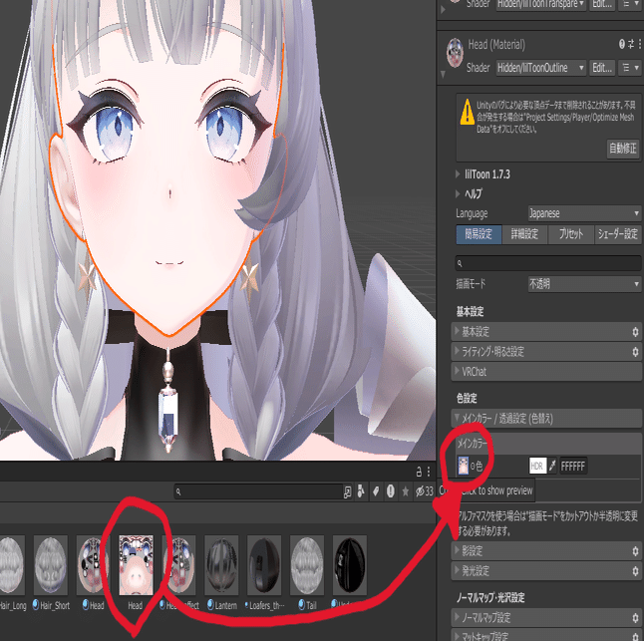Click the main color texture slot thumbnail

coord(464,466)
